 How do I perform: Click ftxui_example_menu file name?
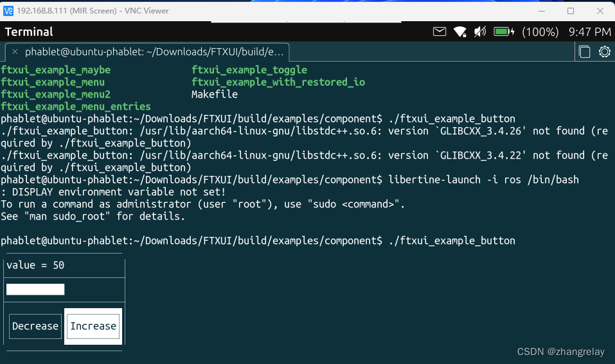(53, 82)
